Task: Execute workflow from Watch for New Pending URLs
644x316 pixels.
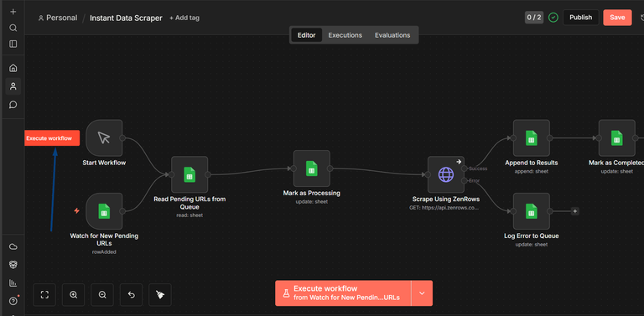Action: tap(343, 293)
